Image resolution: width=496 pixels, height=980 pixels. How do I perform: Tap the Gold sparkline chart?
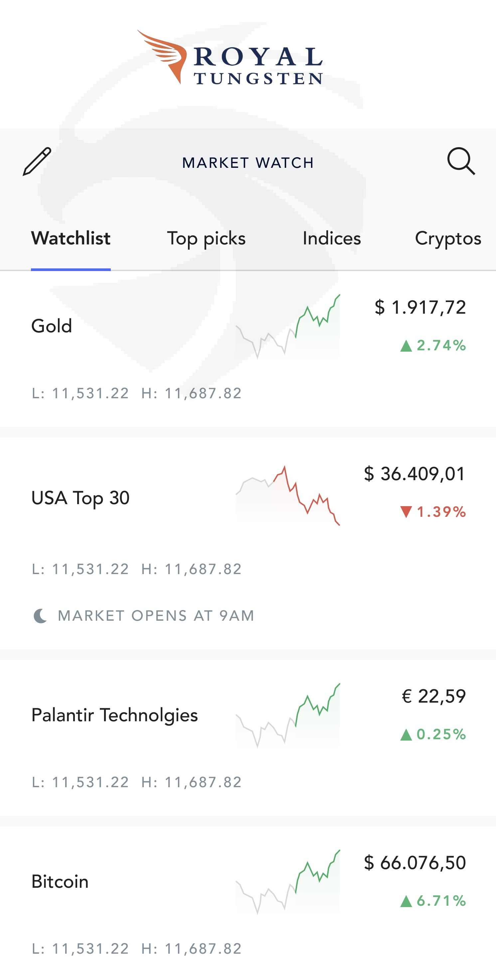click(x=288, y=327)
